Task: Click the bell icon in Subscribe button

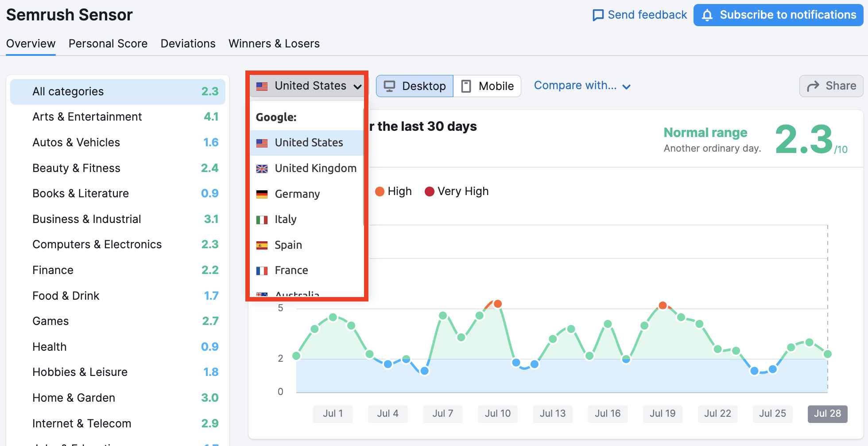Action: (x=707, y=15)
